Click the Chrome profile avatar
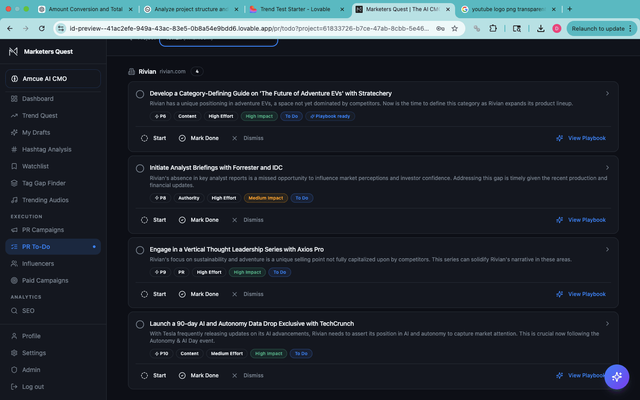This screenshot has width=640, height=400. point(557,29)
